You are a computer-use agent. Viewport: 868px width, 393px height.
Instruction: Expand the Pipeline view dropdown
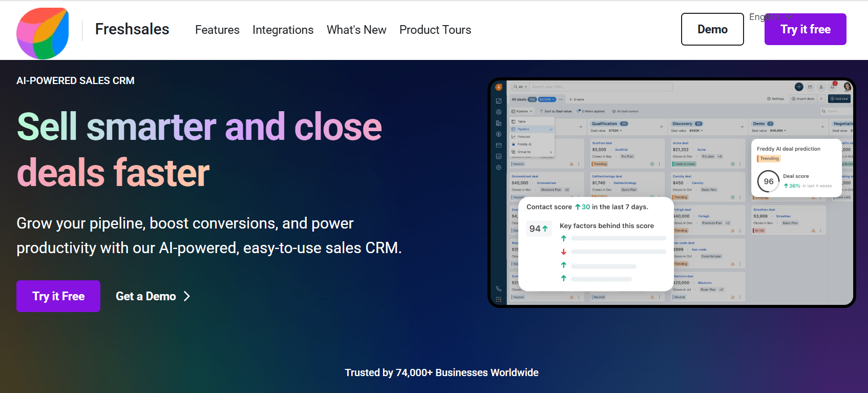(522, 111)
